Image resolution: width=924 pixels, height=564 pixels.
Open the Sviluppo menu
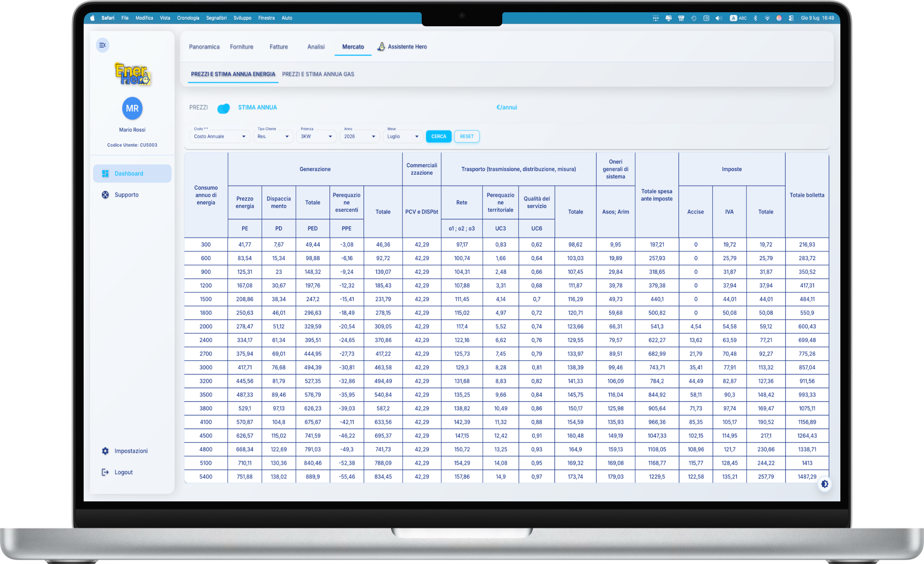(x=242, y=18)
